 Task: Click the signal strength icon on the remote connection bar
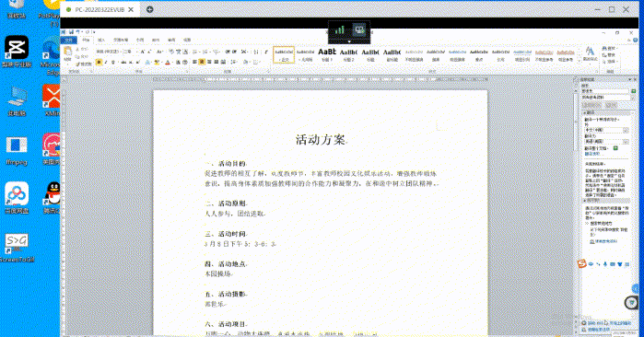339,30
